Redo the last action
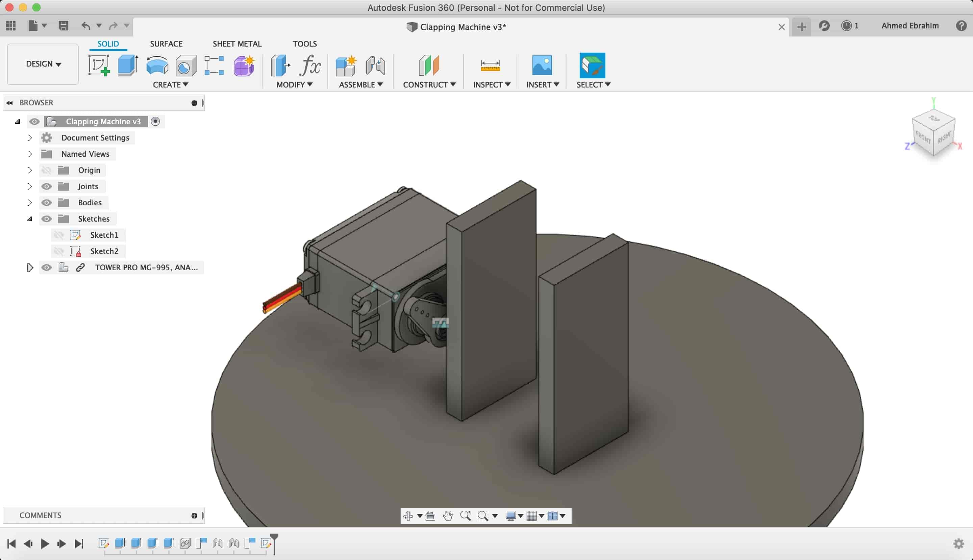 (113, 26)
